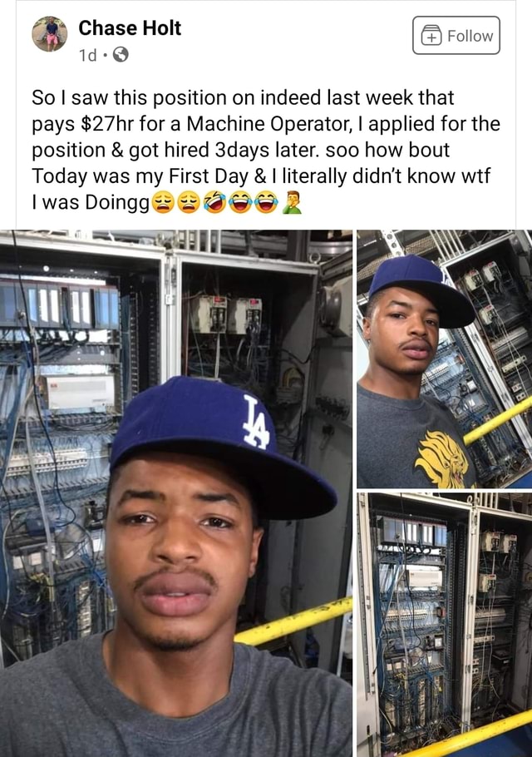The height and width of the screenshot is (757, 532).
Task: Click the last tears of joy emoji
Action: pos(266,202)
